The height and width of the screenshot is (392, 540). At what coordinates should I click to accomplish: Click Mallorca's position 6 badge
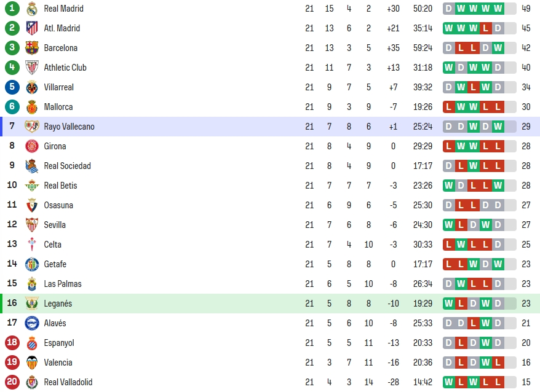(x=12, y=106)
